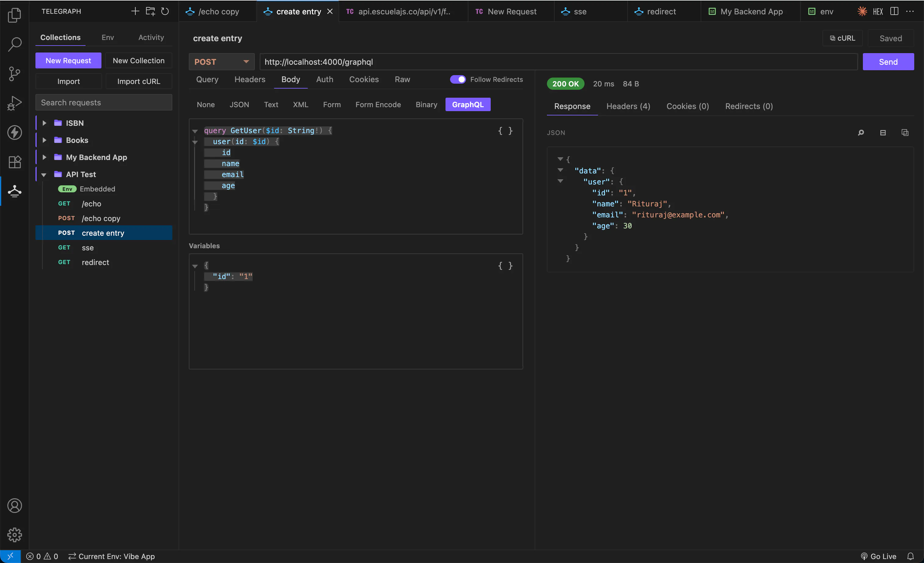Click the New Collection button
Screen dimensions: 924x563
pyautogui.click(x=139, y=61)
